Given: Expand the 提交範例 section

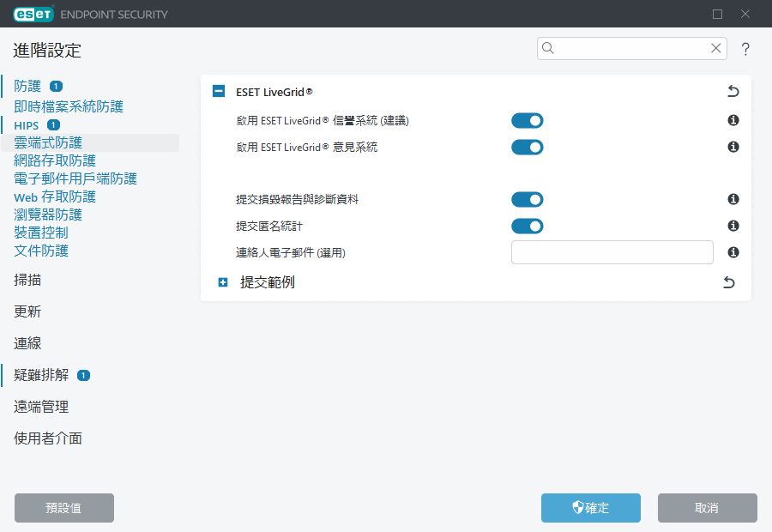Looking at the screenshot, I should click(223, 281).
